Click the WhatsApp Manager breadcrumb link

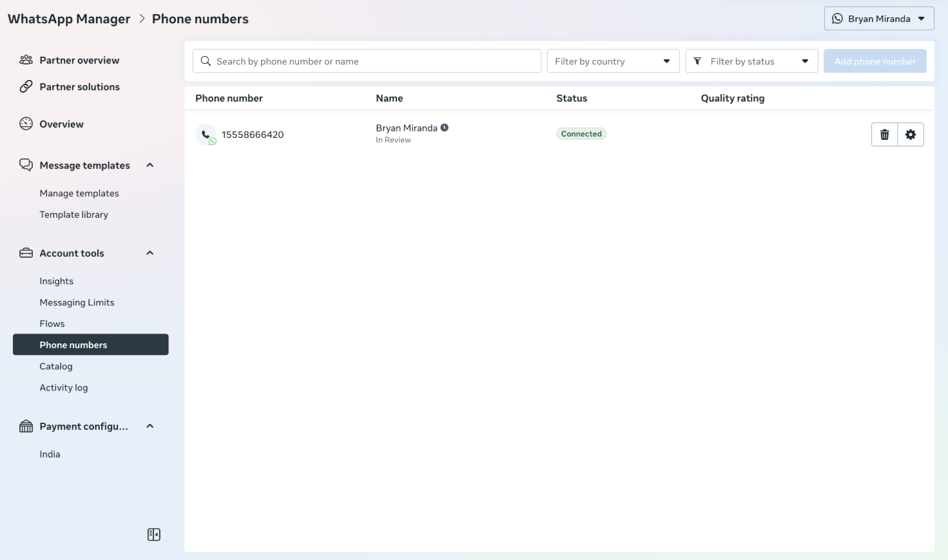[x=69, y=19]
